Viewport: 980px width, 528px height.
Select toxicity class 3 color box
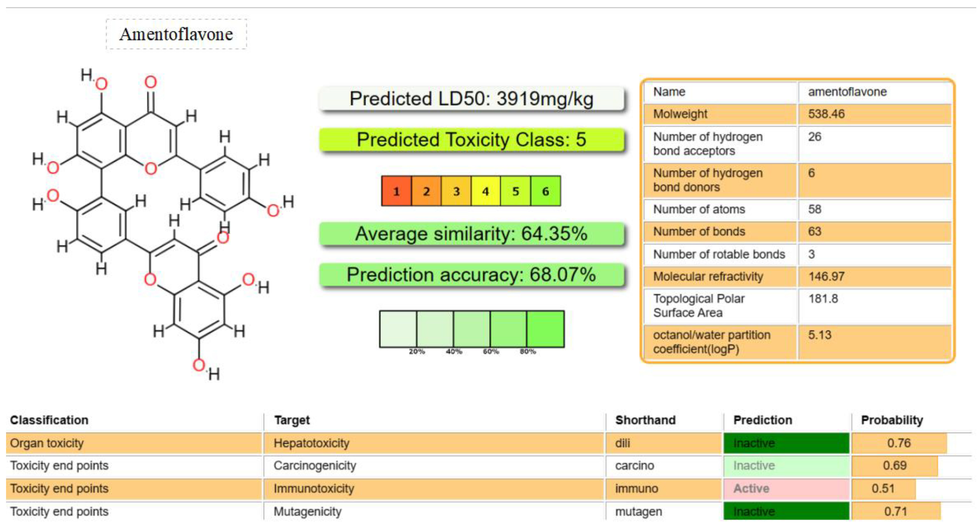pos(456,191)
